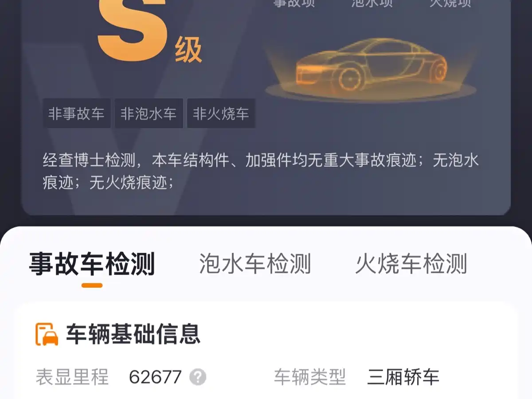Viewport: 532px width, 399px height.
Task: Tap the 车辆基础信息 section heading
Action: tap(133, 334)
